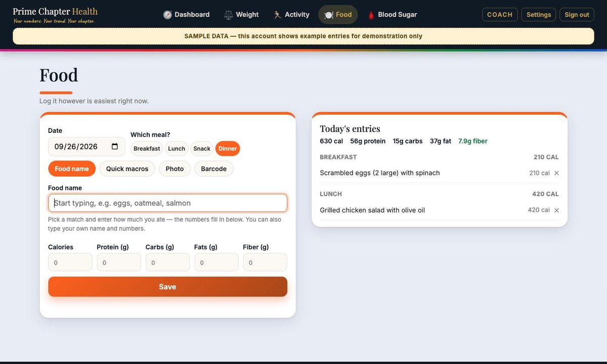Click the BREAKFAST section header

338,157
